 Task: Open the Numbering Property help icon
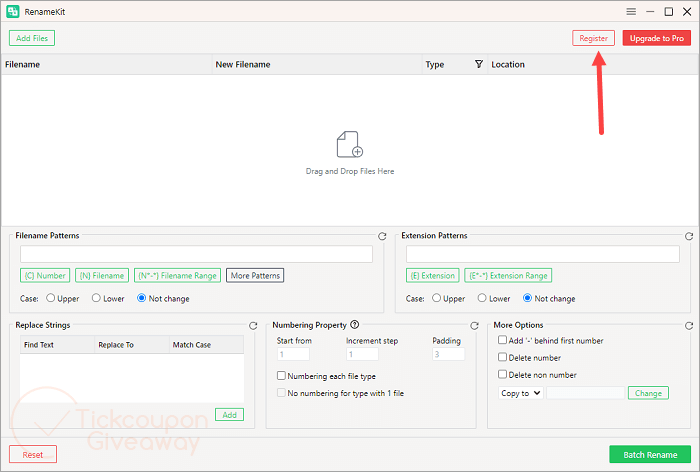tap(354, 325)
